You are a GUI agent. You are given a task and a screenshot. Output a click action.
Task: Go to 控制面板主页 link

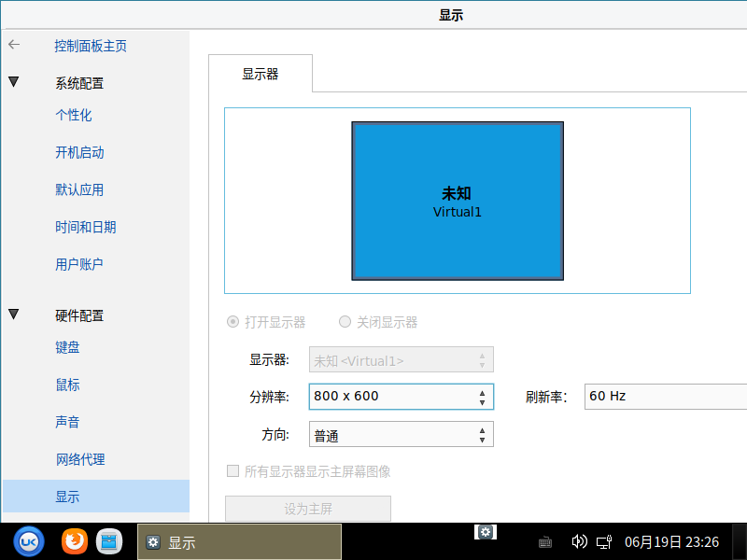click(x=91, y=46)
